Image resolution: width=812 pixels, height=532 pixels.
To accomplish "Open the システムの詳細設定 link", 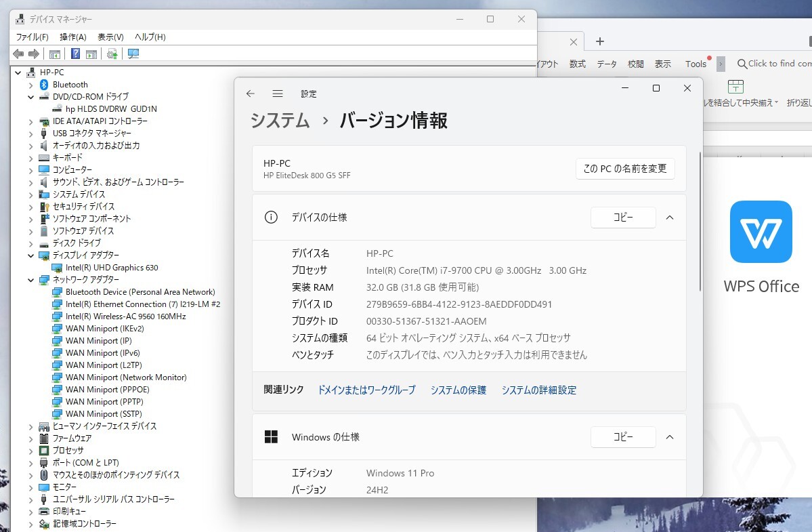I will tap(538, 390).
